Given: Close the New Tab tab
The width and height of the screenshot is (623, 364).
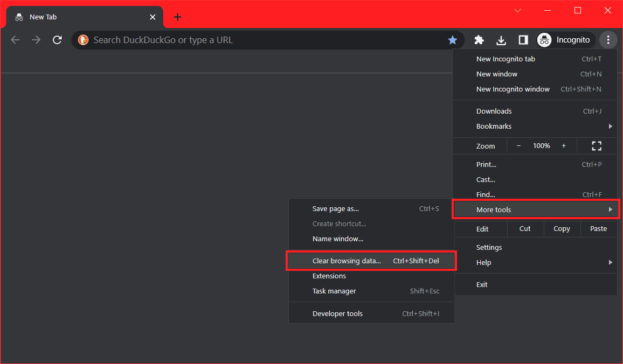Looking at the screenshot, I should click(153, 17).
